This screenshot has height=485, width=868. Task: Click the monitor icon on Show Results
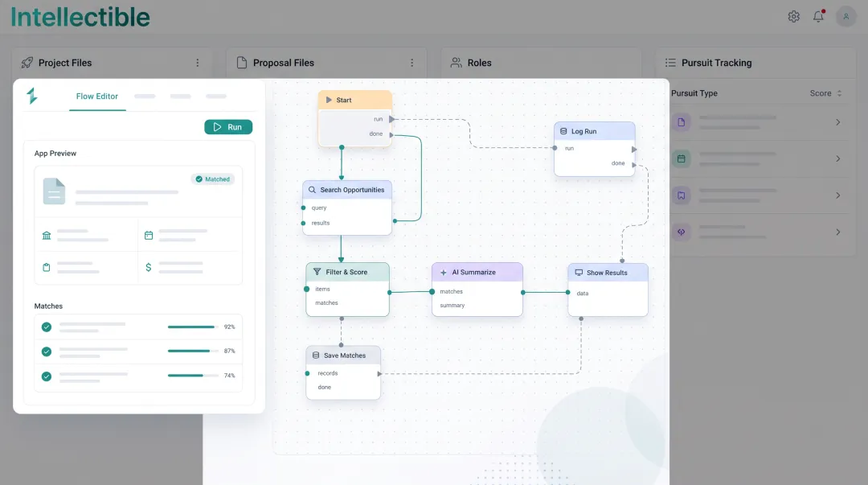click(x=579, y=273)
